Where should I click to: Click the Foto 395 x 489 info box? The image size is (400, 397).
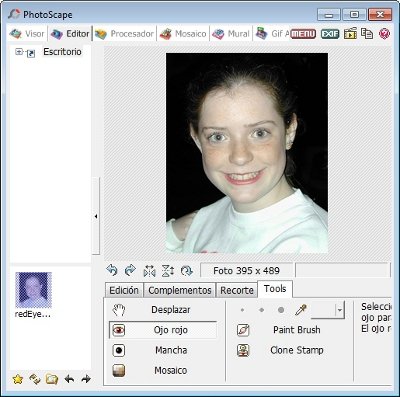pyautogui.click(x=247, y=270)
